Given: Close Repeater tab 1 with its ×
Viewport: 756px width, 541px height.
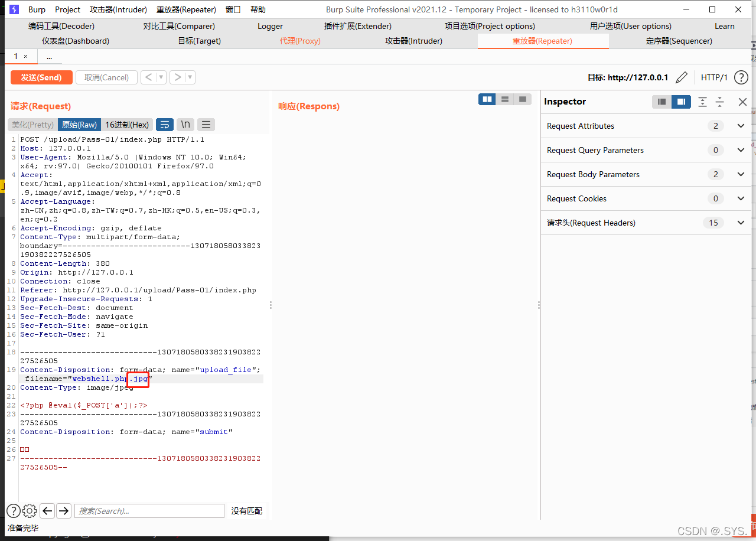Looking at the screenshot, I should (x=25, y=57).
